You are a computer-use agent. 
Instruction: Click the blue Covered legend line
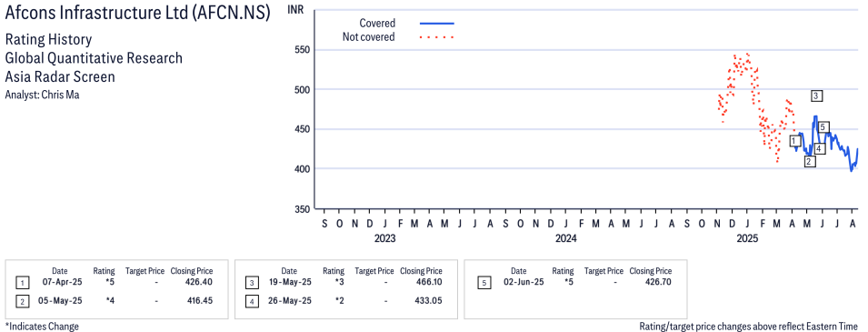[437, 24]
